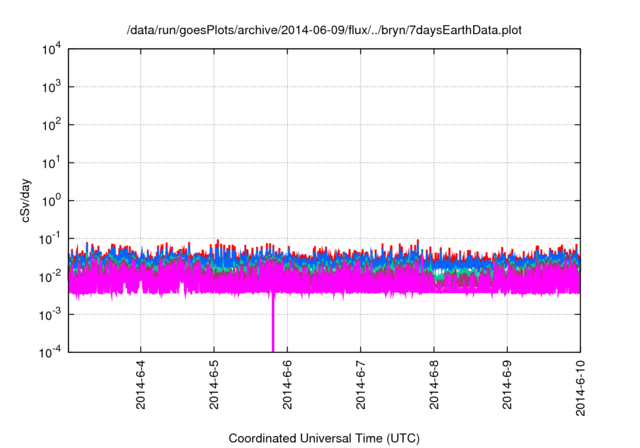Click the 2014-6-10 date label
This screenshot has height=448, width=640.
(x=580, y=388)
